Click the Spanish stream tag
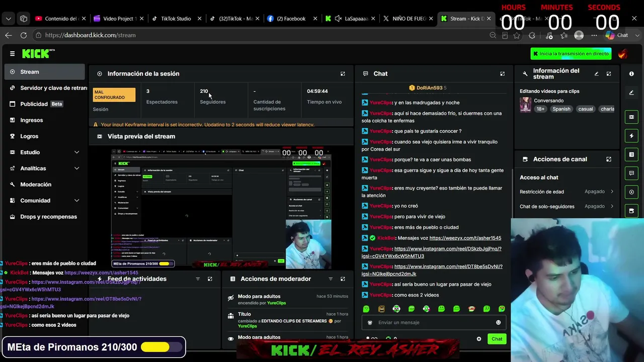The image size is (644, 362). pyautogui.click(x=561, y=109)
